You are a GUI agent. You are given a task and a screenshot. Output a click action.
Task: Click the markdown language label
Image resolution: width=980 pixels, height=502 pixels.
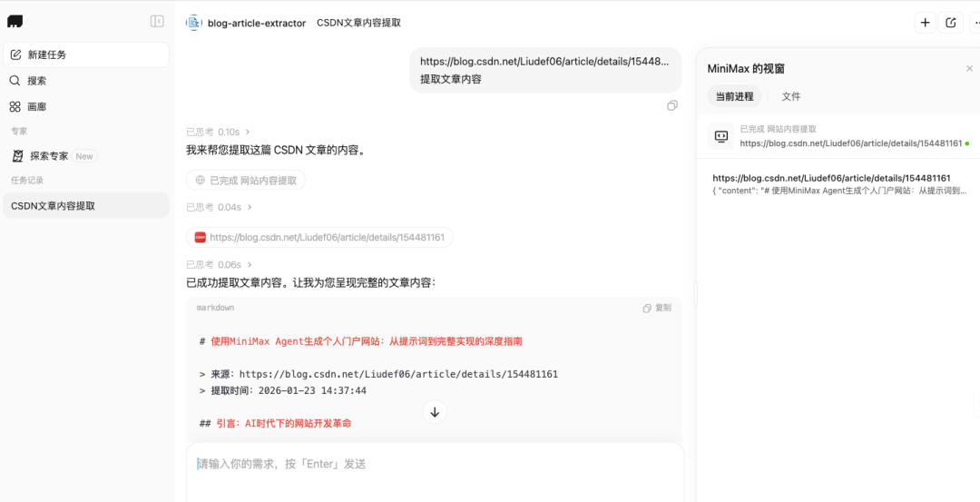coord(216,309)
